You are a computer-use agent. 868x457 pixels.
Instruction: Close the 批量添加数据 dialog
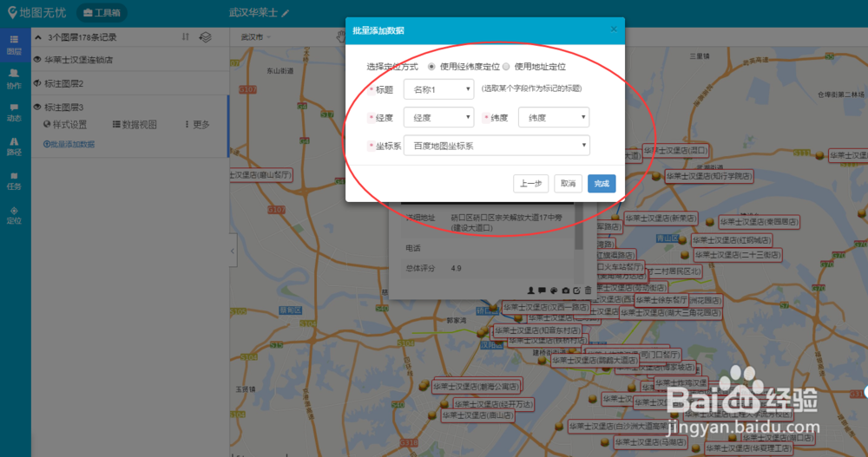[x=614, y=29]
